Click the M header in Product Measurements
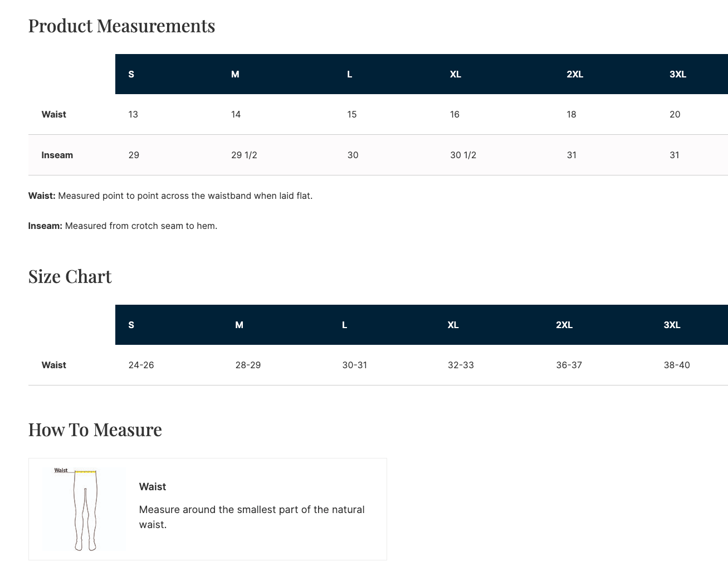Screen dimensions: 728x571 click(235, 75)
